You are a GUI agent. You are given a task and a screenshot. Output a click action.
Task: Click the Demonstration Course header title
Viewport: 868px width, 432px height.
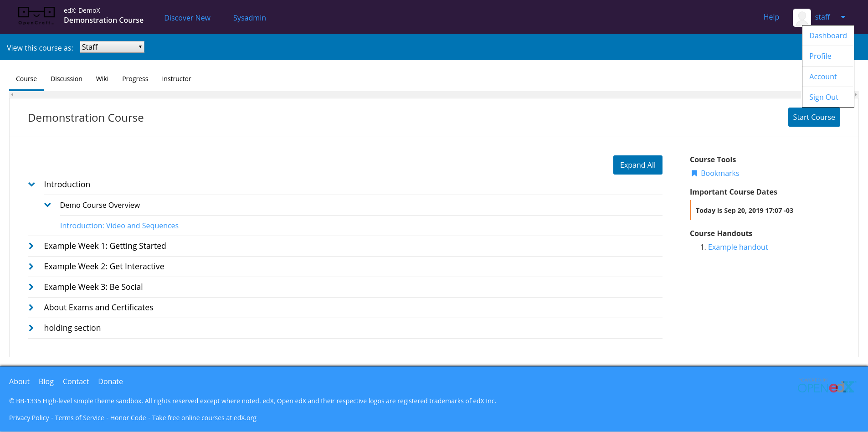point(103,20)
